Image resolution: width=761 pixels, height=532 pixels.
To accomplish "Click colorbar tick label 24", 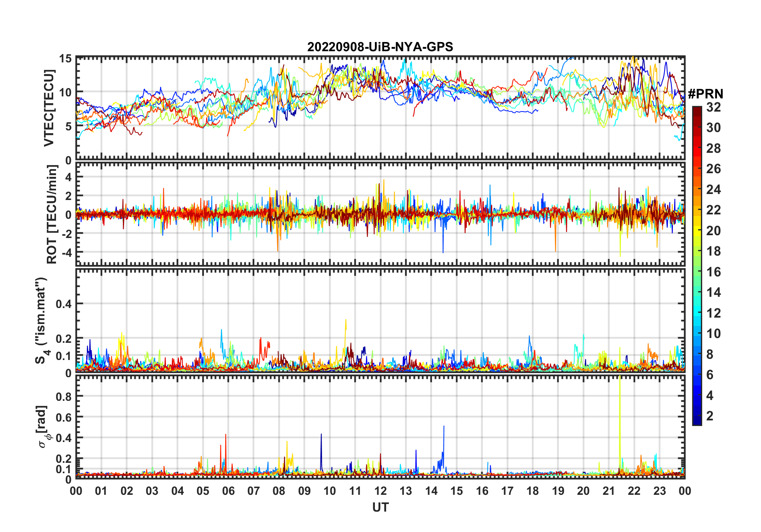I will [713, 189].
